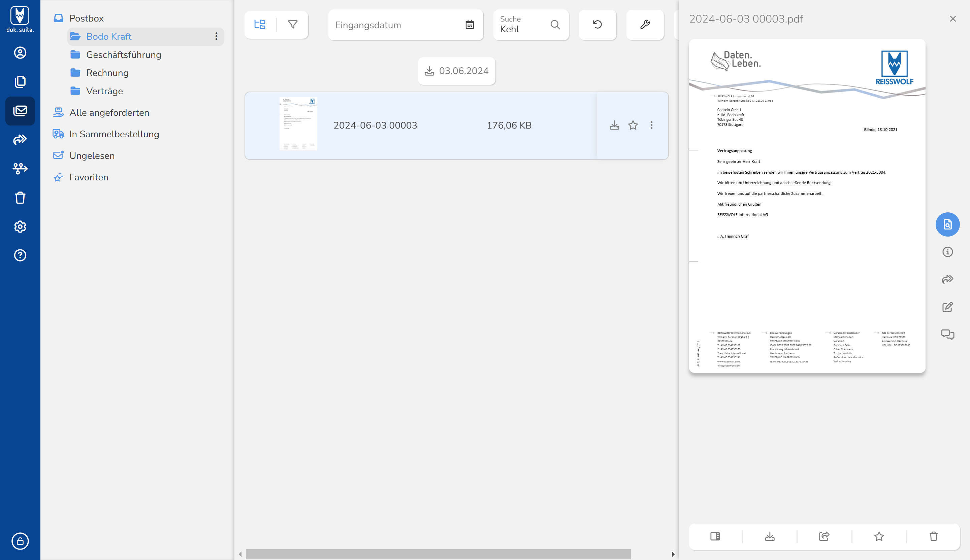Toggle favorite star in preview bottom bar

pyautogui.click(x=879, y=536)
